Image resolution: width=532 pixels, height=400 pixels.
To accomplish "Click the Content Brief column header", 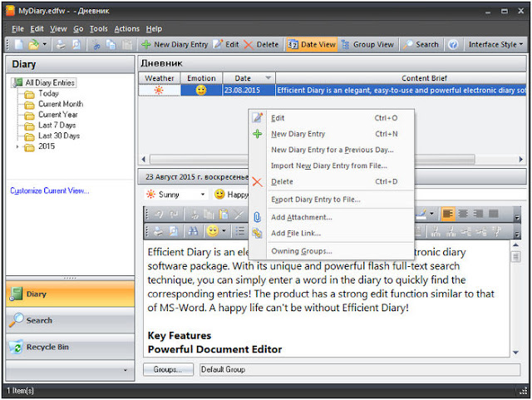I will (424, 78).
